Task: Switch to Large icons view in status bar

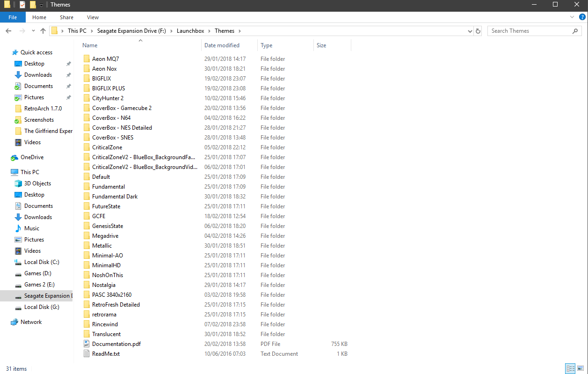Action: tap(580, 369)
